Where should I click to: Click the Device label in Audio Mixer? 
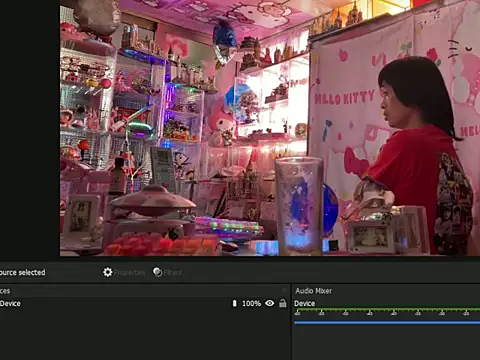(x=304, y=303)
